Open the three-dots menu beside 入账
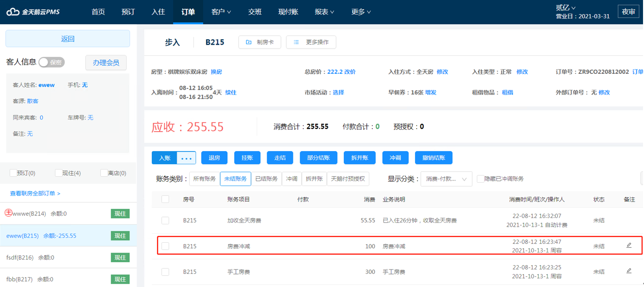Viewport: 644px width, 287px height. 187,158
